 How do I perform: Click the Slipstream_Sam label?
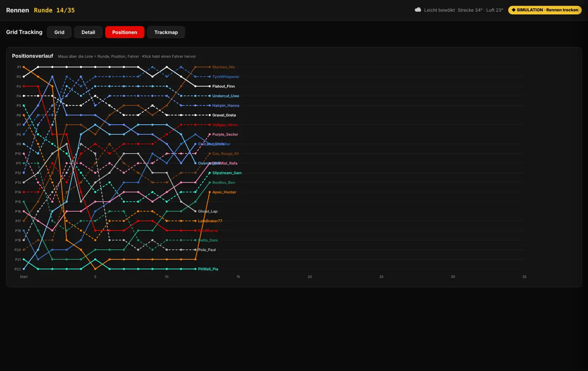[x=227, y=173]
